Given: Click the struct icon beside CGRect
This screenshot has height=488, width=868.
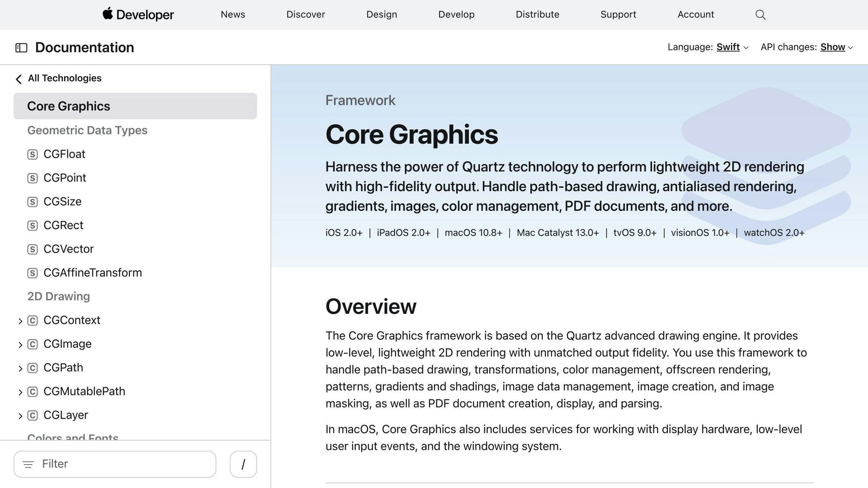Looking at the screenshot, I should tap(33, 226).
